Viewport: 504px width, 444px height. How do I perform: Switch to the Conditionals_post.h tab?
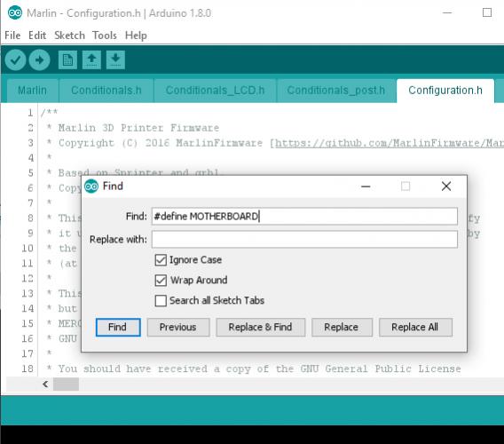click(336, 91)
